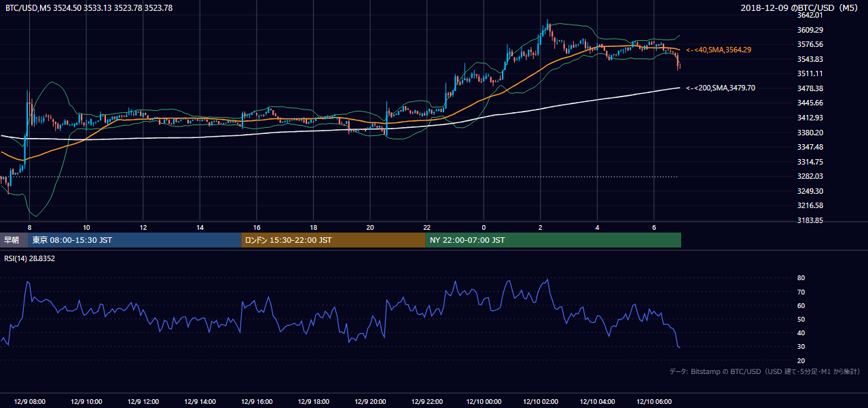This screenshot has height=408, width=868.
Task: Click the NY 22:00-07:00 JST session bar
Action: 554,240
